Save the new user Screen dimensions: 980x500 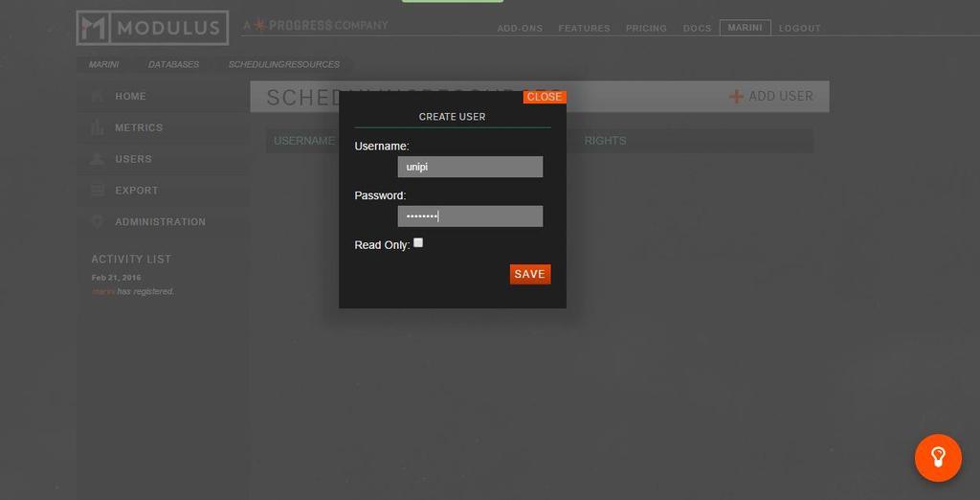(530, 274)
